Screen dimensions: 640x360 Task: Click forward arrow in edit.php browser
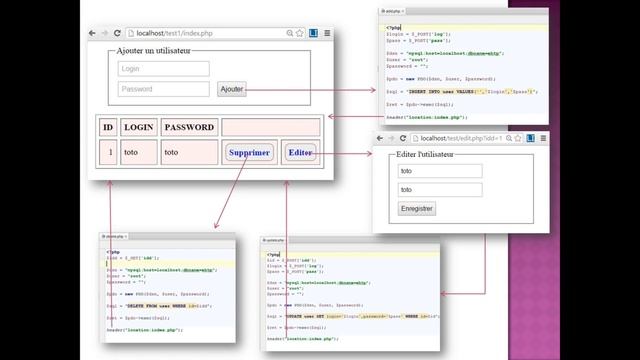click(391, 138)
